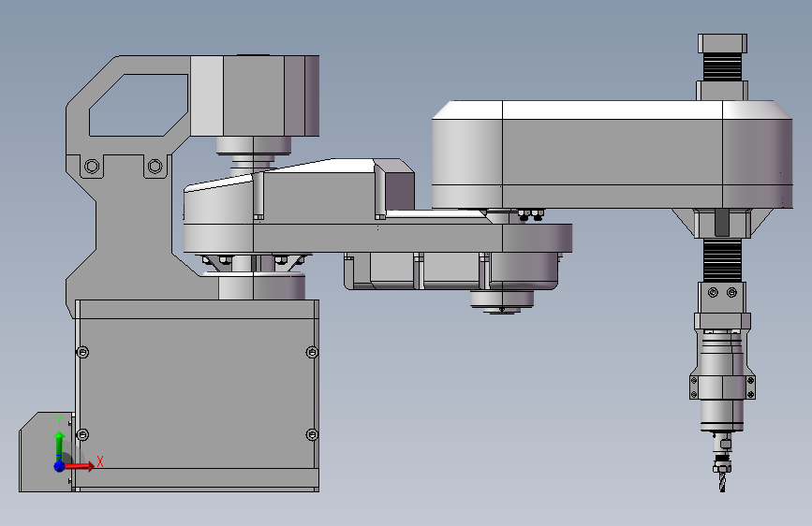812x526 pixels.
Task: Select the motor housing on top of the column
Action: [x=255, y=95]
